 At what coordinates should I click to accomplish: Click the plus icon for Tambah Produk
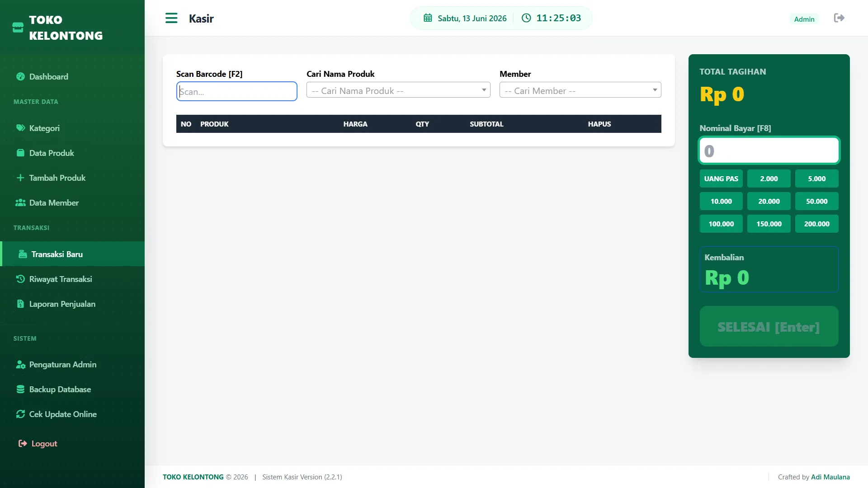20,178
